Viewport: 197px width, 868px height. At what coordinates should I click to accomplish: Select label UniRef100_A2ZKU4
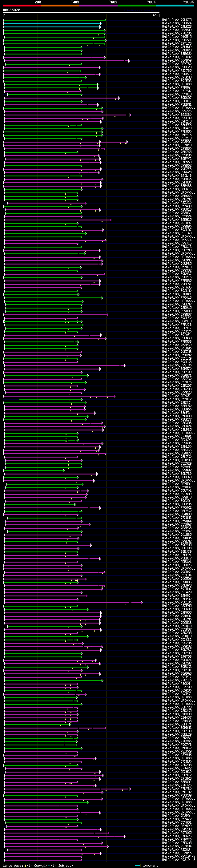point(177,846)
